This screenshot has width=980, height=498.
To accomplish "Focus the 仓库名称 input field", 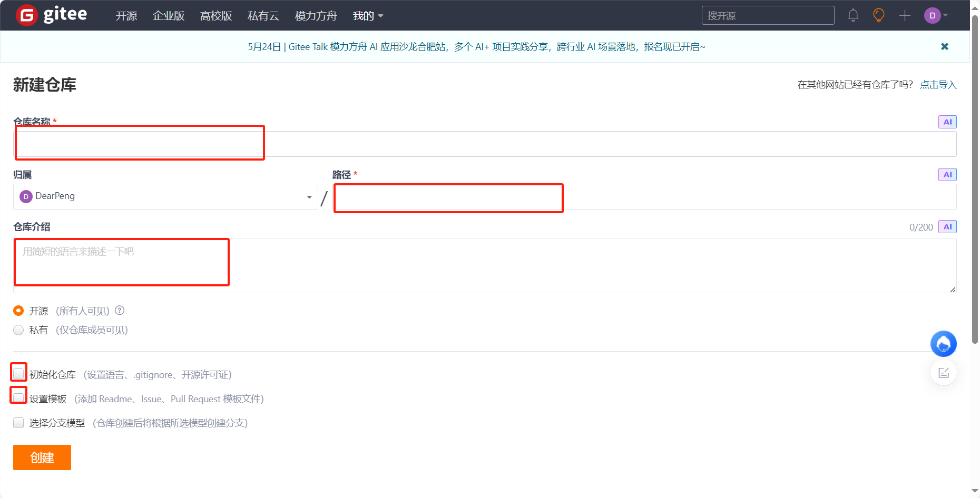I will coord(485,144).
